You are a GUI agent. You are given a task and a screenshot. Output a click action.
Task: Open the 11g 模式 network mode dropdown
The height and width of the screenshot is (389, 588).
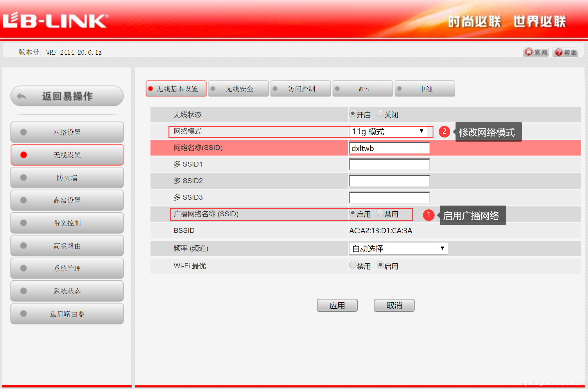coord(388,131)
